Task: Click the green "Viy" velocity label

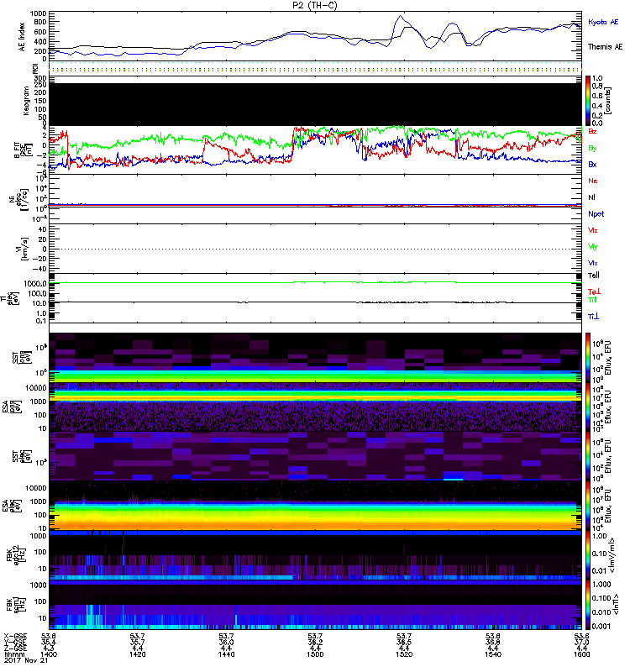Action: 593,247
